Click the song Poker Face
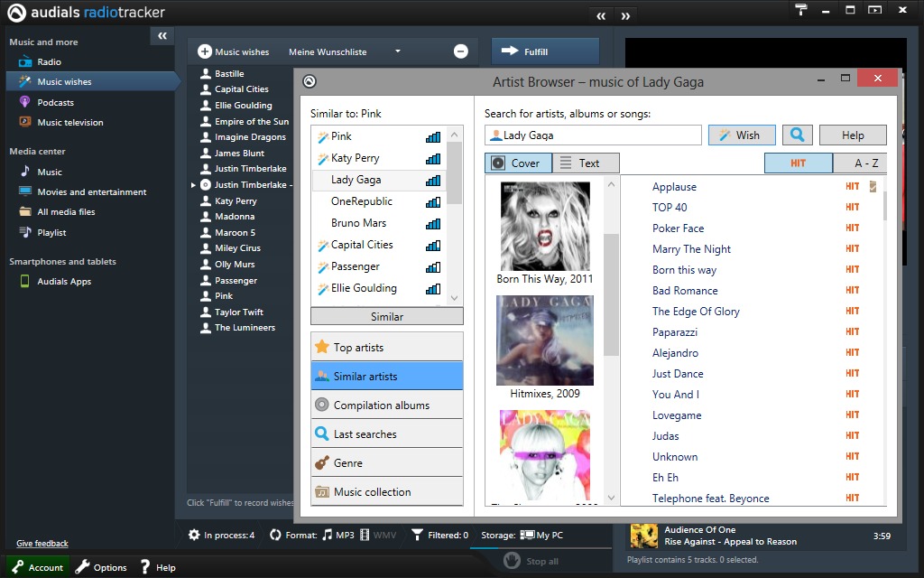The image size is (924, 578). tap(678, 228)
